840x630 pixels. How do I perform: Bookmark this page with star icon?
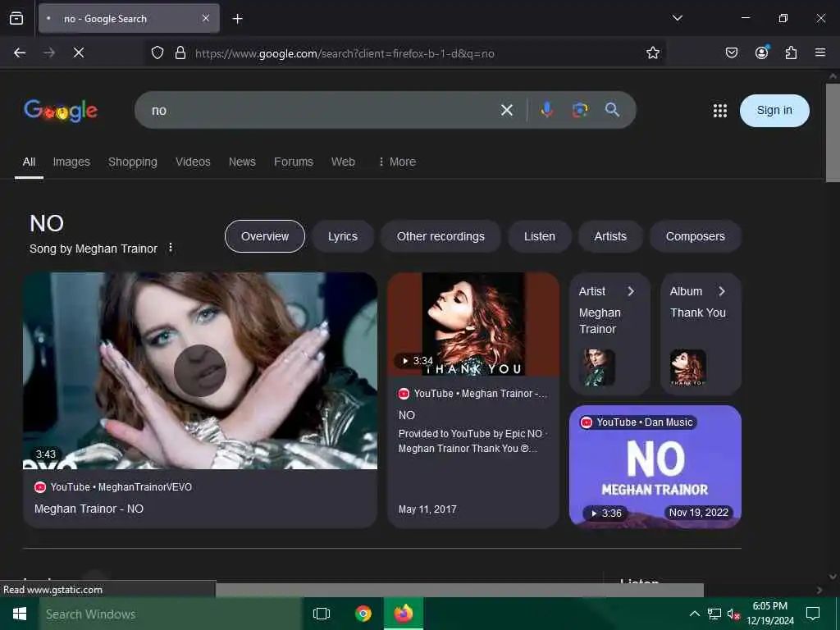[x=652, y=52]
